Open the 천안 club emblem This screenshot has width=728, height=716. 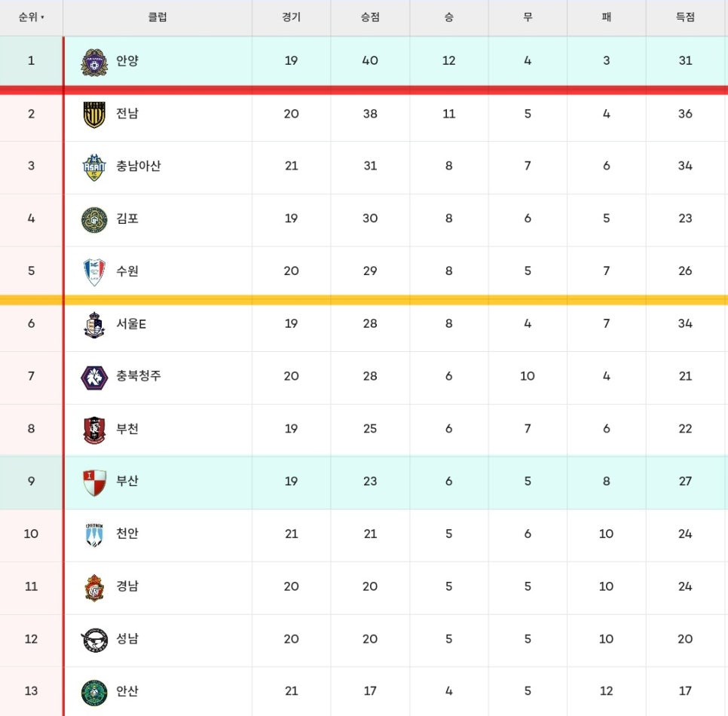coord(94,535)
